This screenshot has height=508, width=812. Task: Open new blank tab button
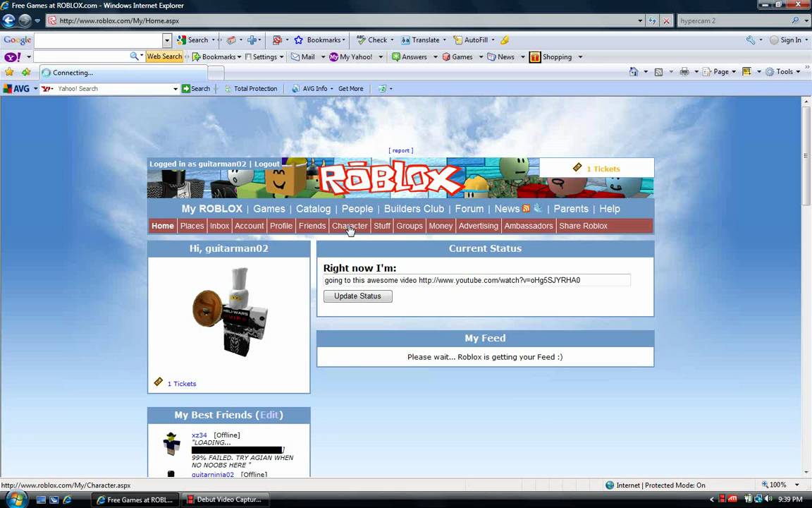coord(216,73)
